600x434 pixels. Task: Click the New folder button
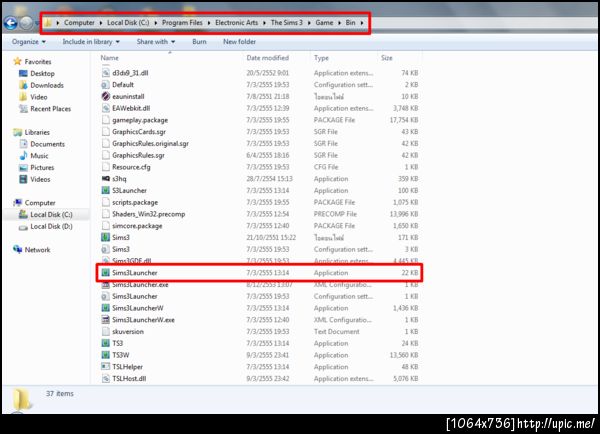click(240, 42)
